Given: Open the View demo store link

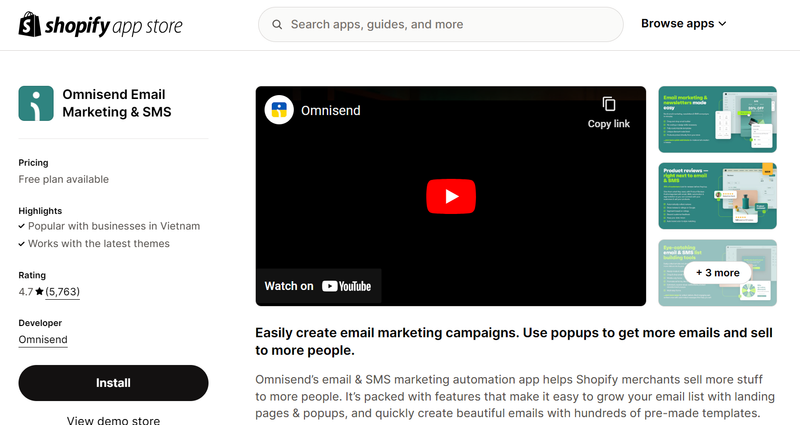Looking at the screenshot, I should 113,420.
